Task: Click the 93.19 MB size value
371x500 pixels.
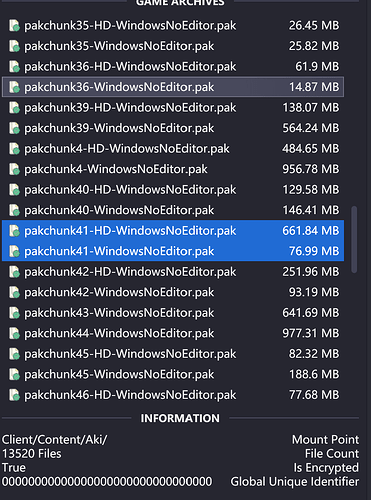Action: tap(314, 292)
